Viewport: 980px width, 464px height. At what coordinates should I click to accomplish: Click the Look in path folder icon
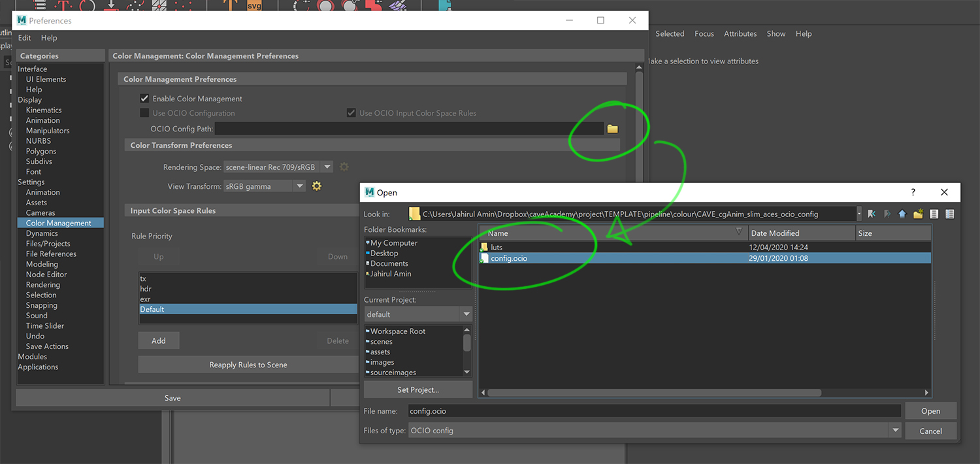coord(414,214)
